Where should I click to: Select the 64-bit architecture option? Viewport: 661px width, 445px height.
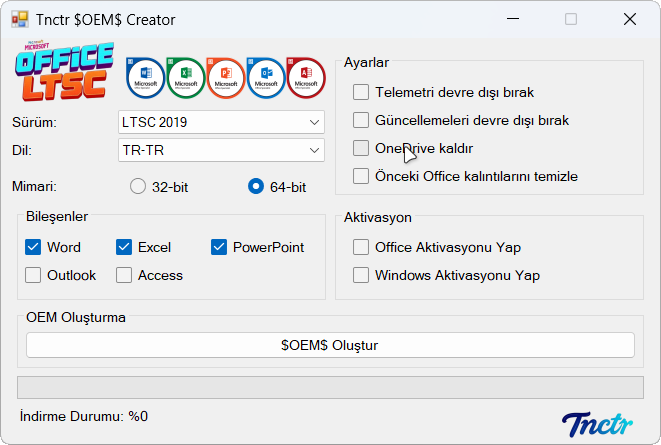coord(256,186)
